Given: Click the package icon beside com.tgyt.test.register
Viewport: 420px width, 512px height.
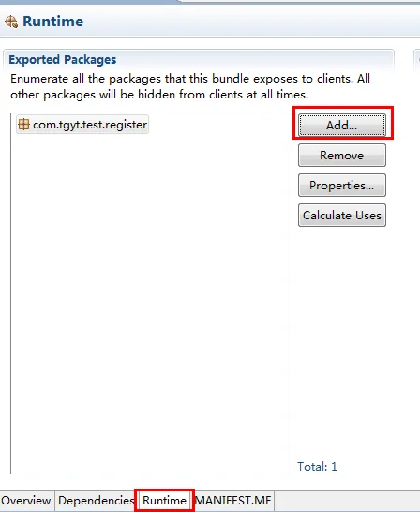Looking at the screenshot, I should pyautogui.click(x=23, y=125).
